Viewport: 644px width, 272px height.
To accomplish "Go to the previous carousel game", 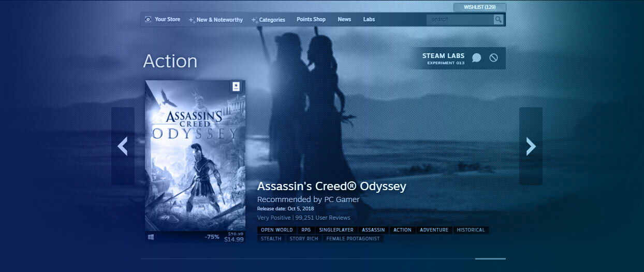I will pyautogui.click(x=123, y=146).
